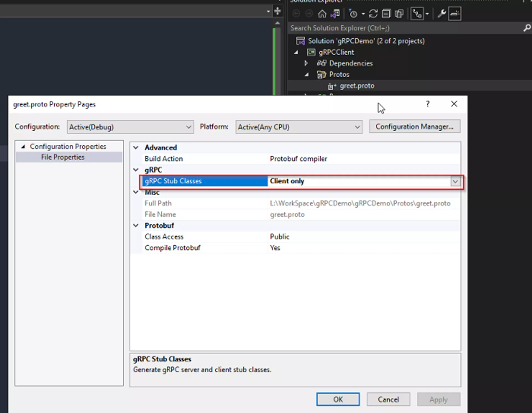Screen dimensions: 532x413
Task: Open Configuration Manager
Action: point(415,127)
